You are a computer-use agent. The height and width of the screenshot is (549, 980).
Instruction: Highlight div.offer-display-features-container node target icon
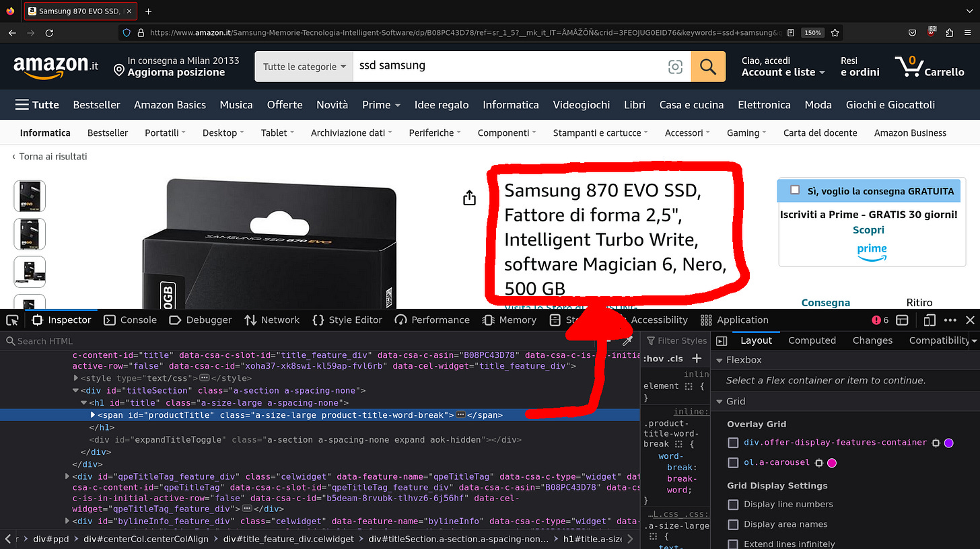(935, 443)
